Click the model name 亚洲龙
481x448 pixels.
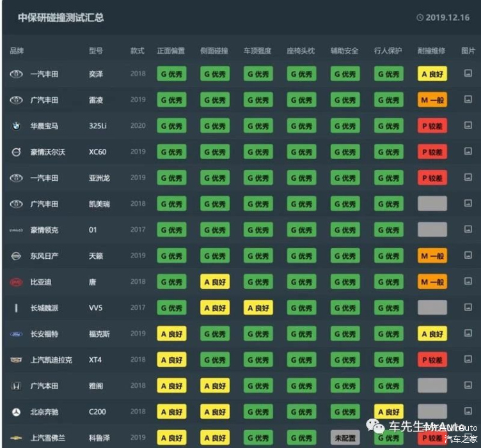[x=99, y=178]
